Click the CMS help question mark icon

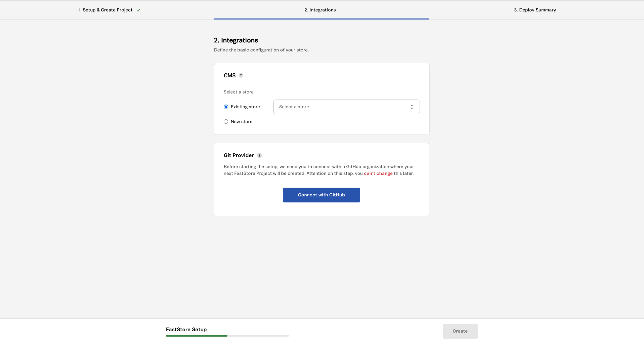click(241, 75)
